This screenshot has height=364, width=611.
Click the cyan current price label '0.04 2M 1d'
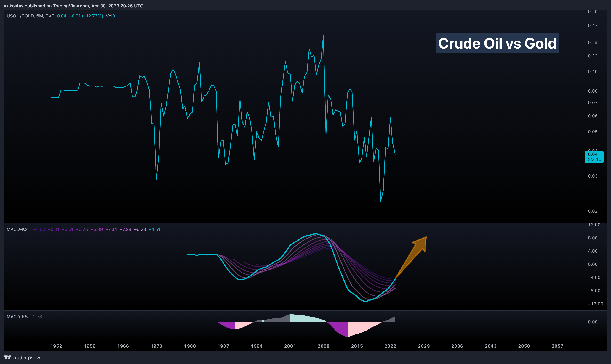(x=594, y=157)
